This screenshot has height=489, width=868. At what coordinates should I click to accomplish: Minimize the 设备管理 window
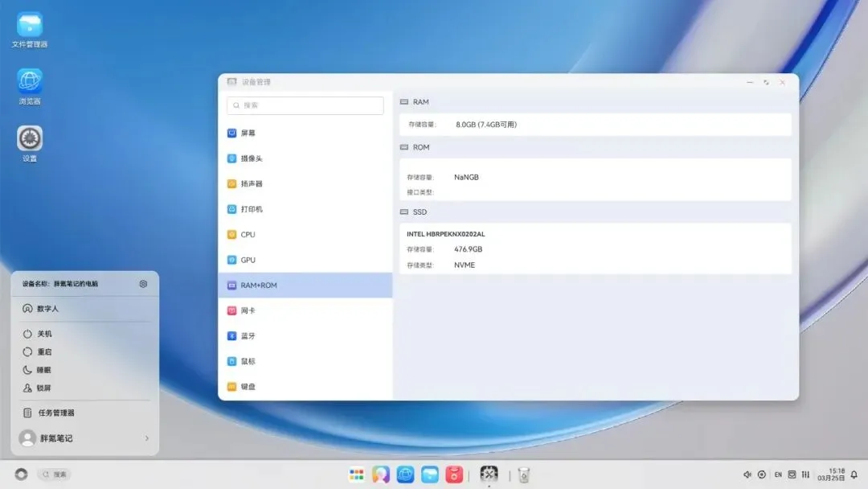click(750, 82)
